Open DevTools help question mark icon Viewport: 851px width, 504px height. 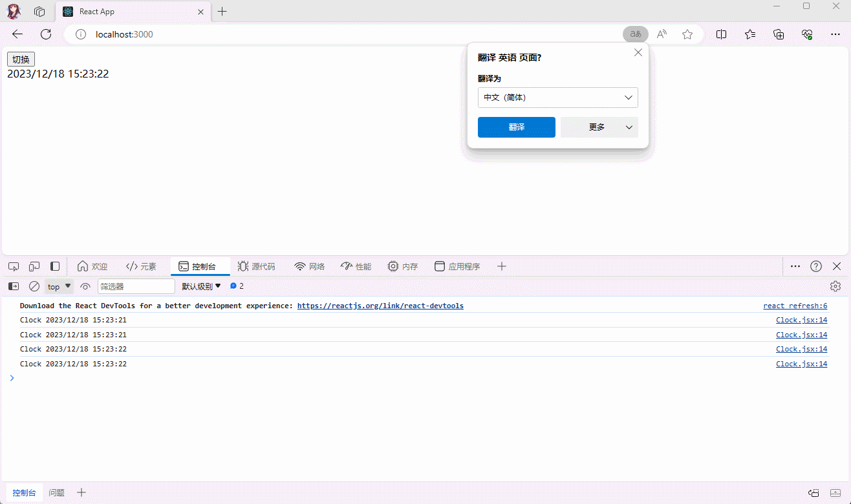point(816,266)
